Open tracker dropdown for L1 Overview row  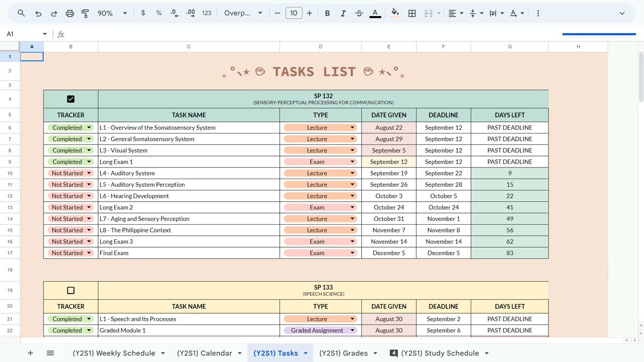click(x=89, y=128)
